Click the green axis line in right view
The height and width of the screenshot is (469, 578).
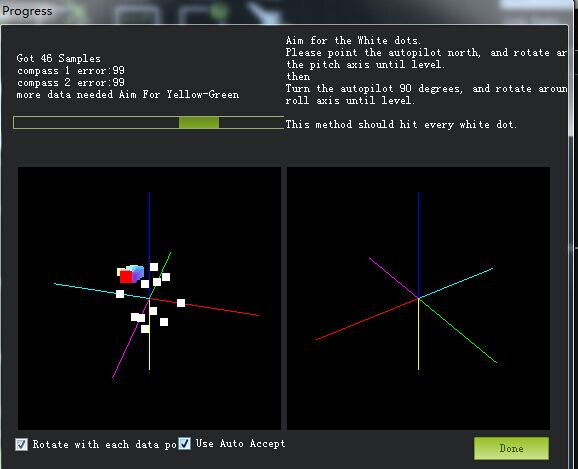pyautogui.click(x=457, y=330)
